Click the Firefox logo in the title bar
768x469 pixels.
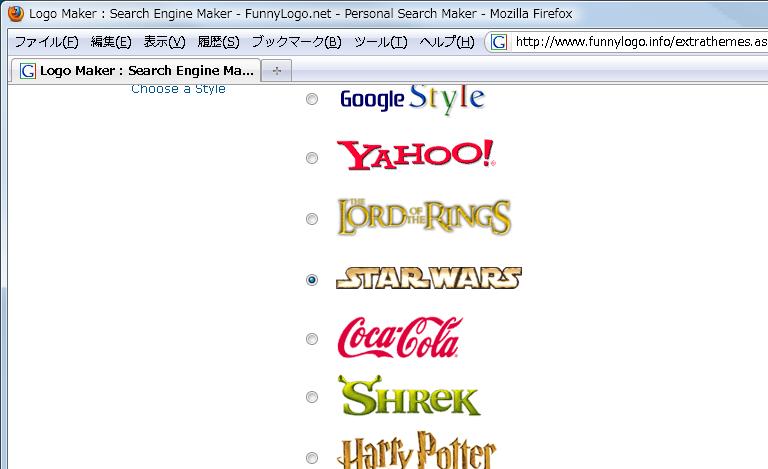coord(16,13)
